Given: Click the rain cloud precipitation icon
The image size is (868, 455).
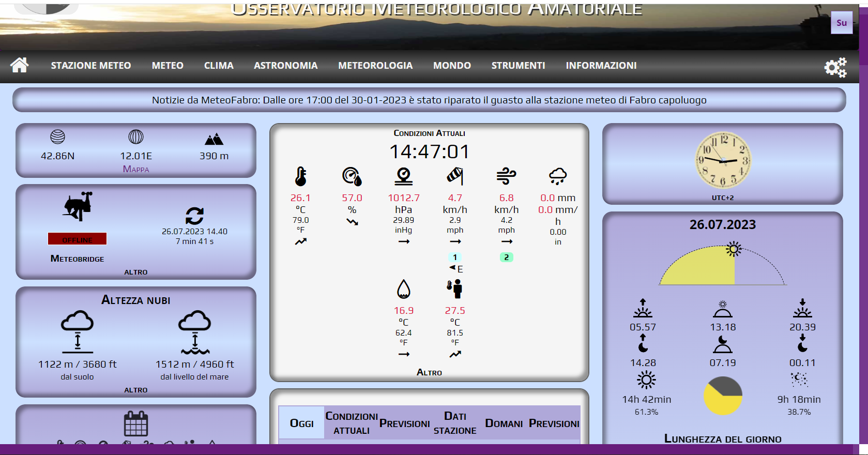Looking at the screenshot, I should 557,176.
